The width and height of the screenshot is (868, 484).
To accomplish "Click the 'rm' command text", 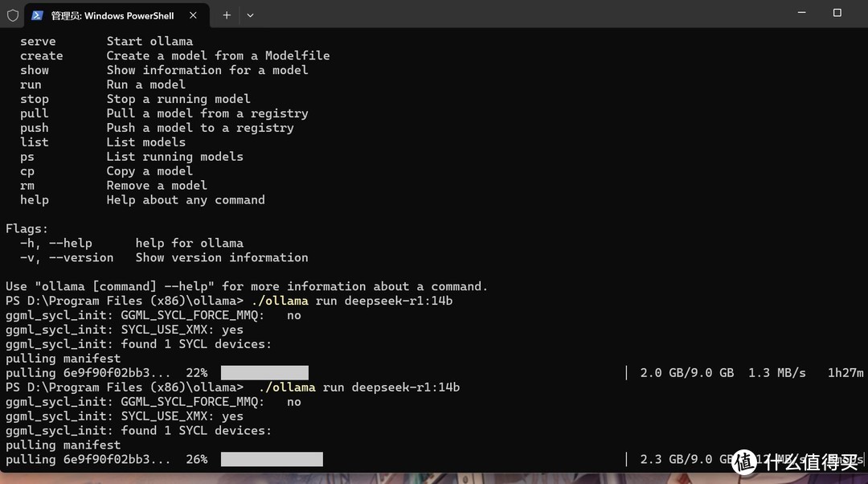I will pyautogui.click(x=27, y=186).
